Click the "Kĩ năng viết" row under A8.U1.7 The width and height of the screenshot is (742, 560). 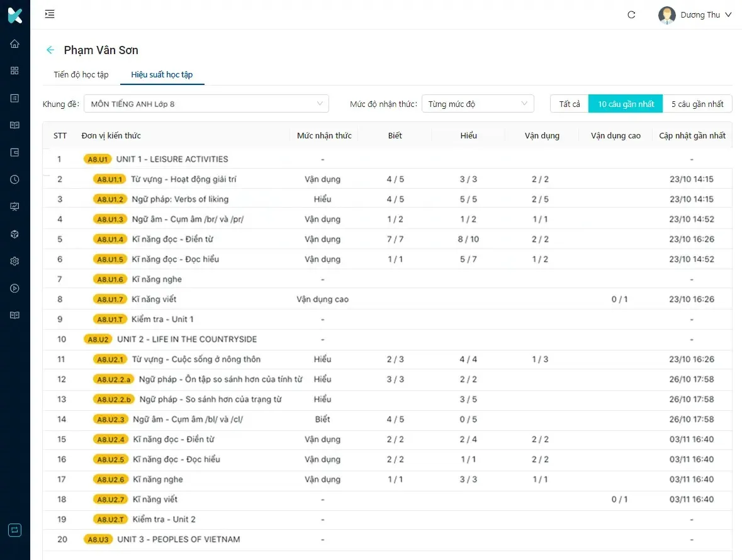pos(157,299)
